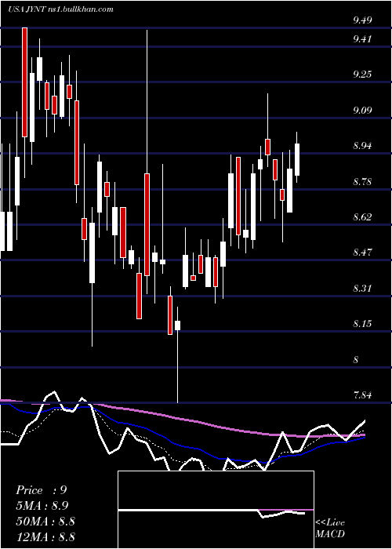The height and width of the screenshot is (549, 392).
Task: Click the 7.84 price axis label
Action: tap(362, 395)
